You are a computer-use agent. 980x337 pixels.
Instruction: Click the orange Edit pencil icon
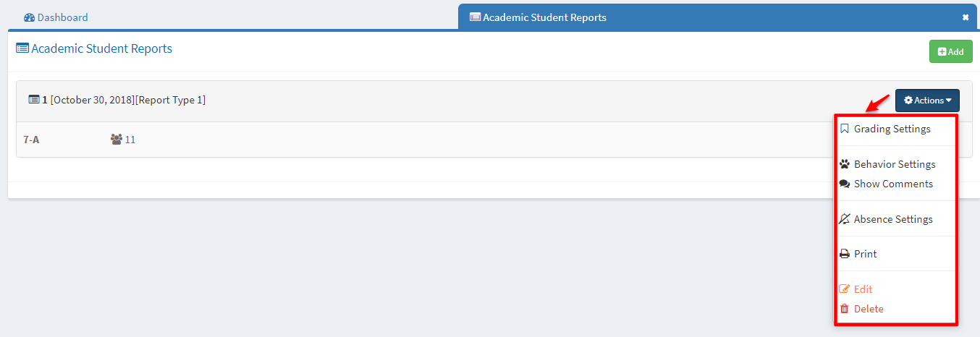(x=844, y=289)
